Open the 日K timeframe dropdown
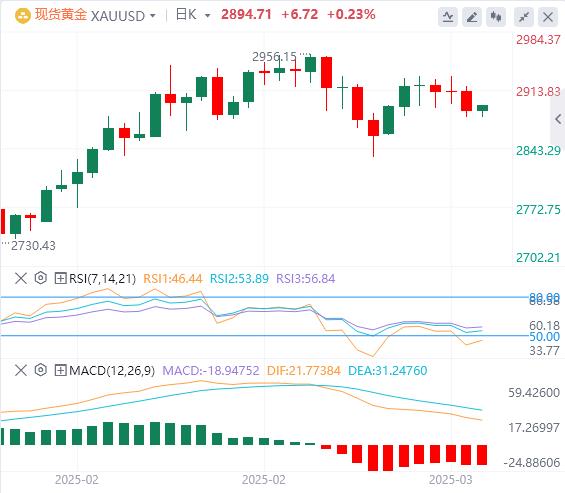Screen dimensions: 565x493 (207, 16)
